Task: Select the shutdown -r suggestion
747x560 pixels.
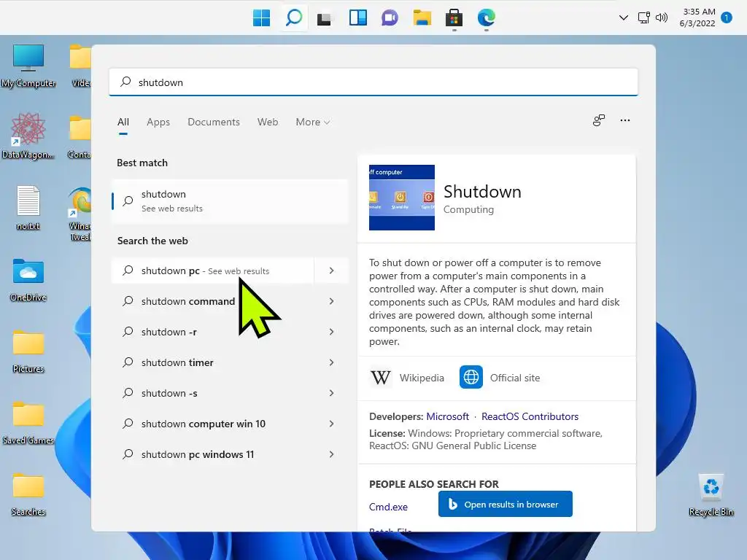Action: [212, 332]
